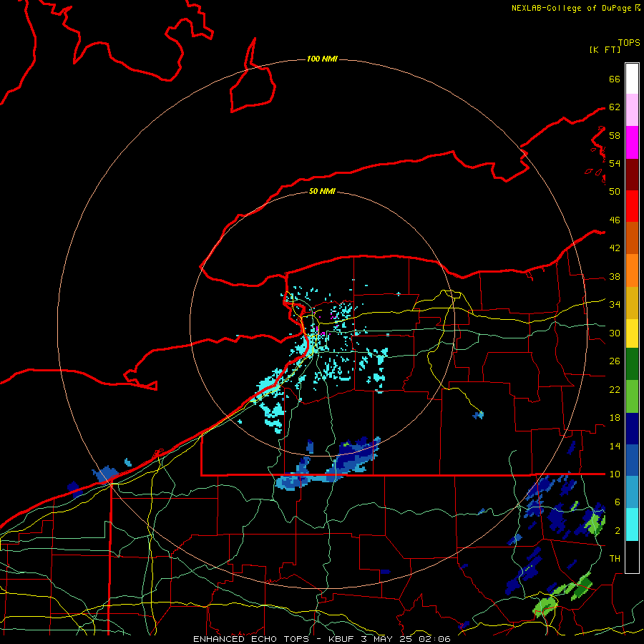This screenshot has height=644, width=644.
Task: Click the 54 value on the scale
Action: [615, 163]
